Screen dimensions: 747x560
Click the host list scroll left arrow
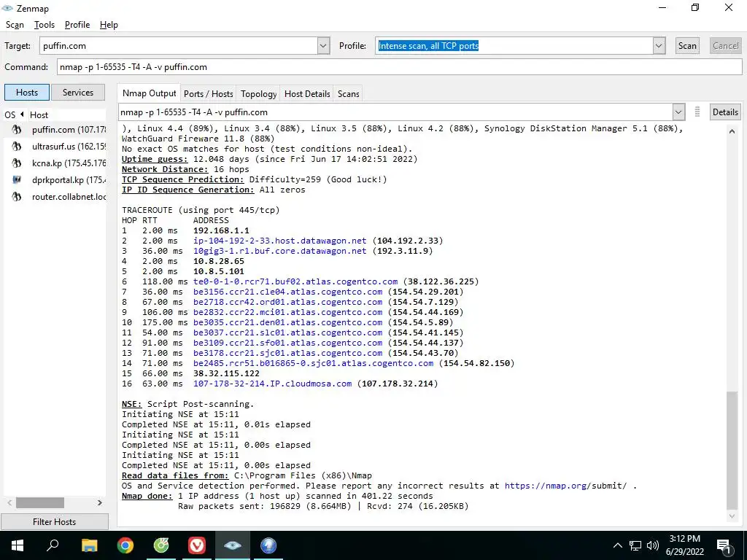tap(9, 502)
